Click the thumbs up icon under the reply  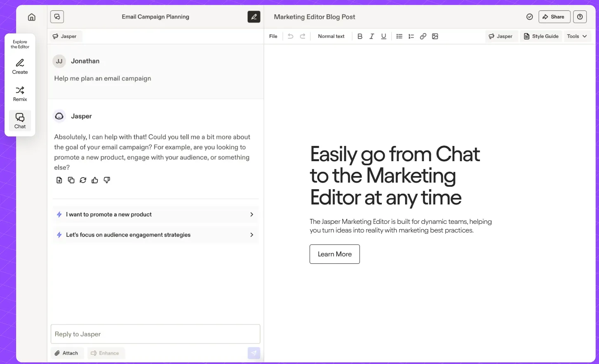(x=95, y=180)
